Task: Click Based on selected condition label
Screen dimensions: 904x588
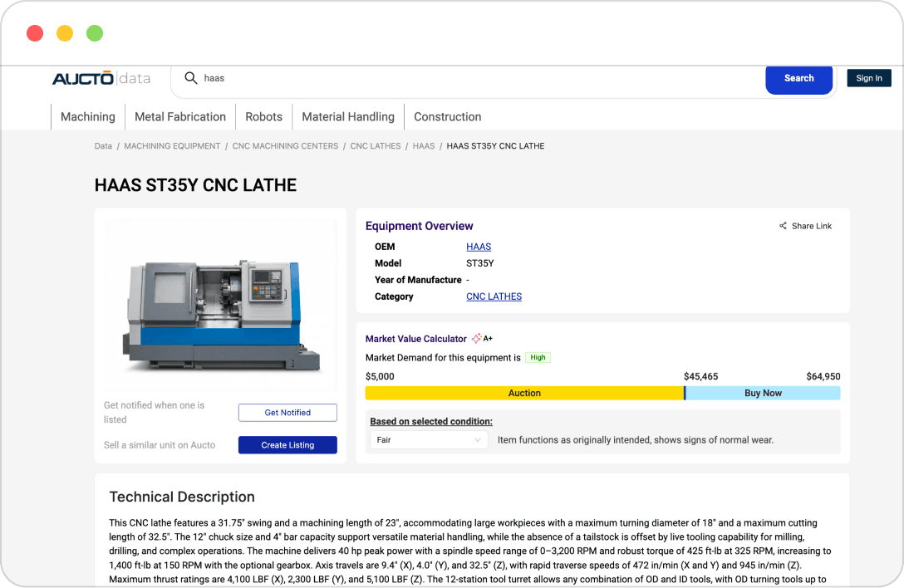Action: coord(431,421)
